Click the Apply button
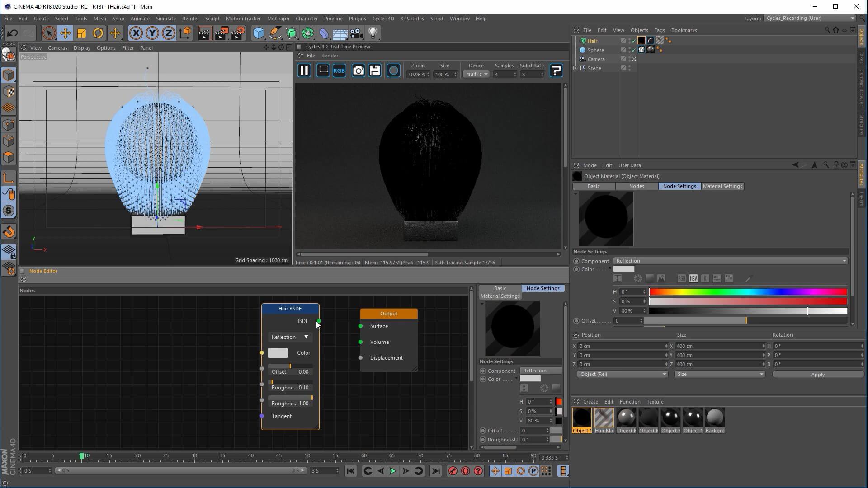The width and height of the screenshot is (868, 488). pyautogui.click(x=817, y=375)
